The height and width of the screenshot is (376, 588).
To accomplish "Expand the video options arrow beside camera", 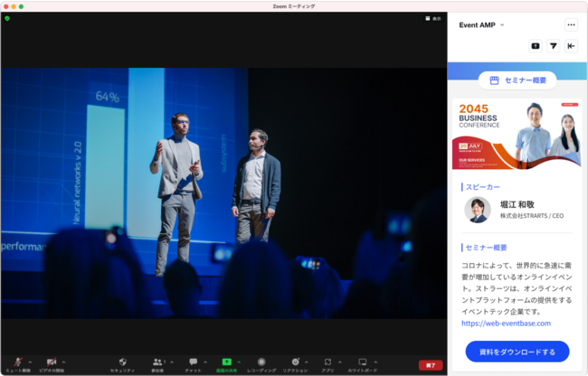I will (x=64, y=362).
